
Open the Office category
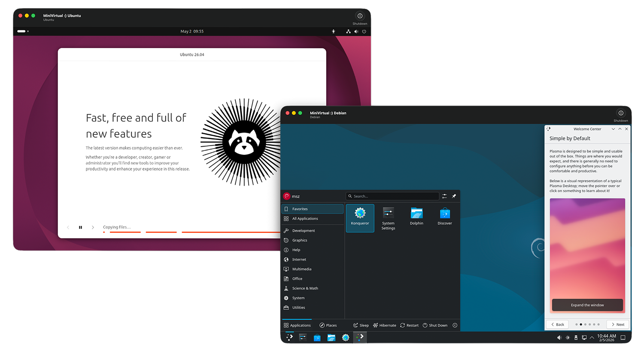(313, 279)
